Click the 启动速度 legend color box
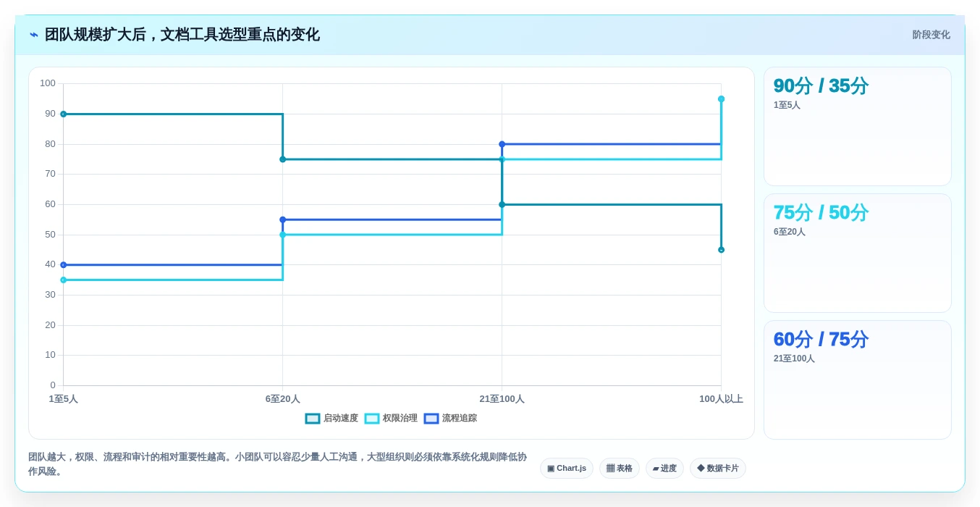Image resolution: width=980 pixels, height=507 pixels. [x=313, y=419]
